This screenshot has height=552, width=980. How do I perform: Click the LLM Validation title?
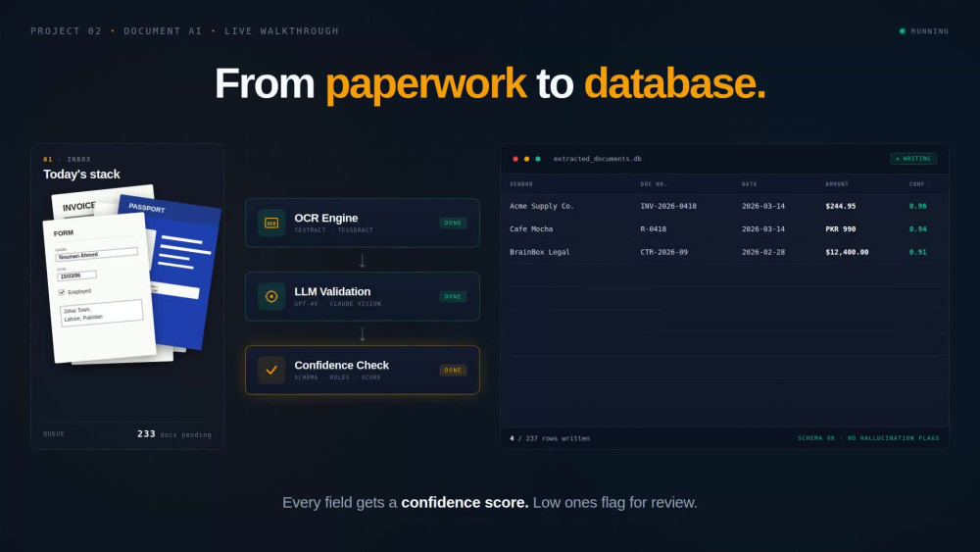tap(332, 292)
